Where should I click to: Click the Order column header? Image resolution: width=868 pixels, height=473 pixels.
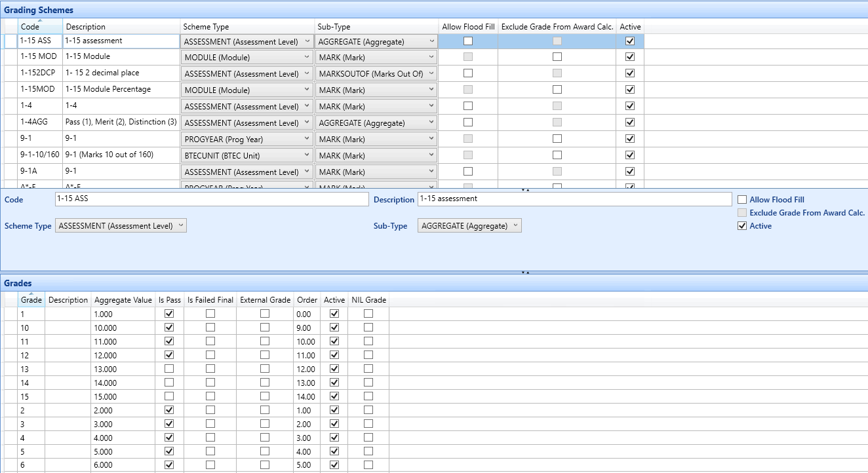point(307,300)
